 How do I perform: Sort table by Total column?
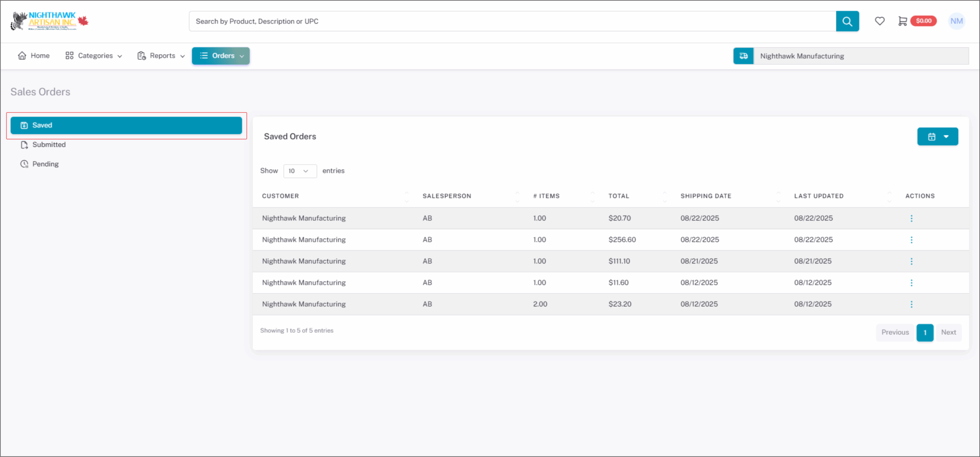pos(619,196)
